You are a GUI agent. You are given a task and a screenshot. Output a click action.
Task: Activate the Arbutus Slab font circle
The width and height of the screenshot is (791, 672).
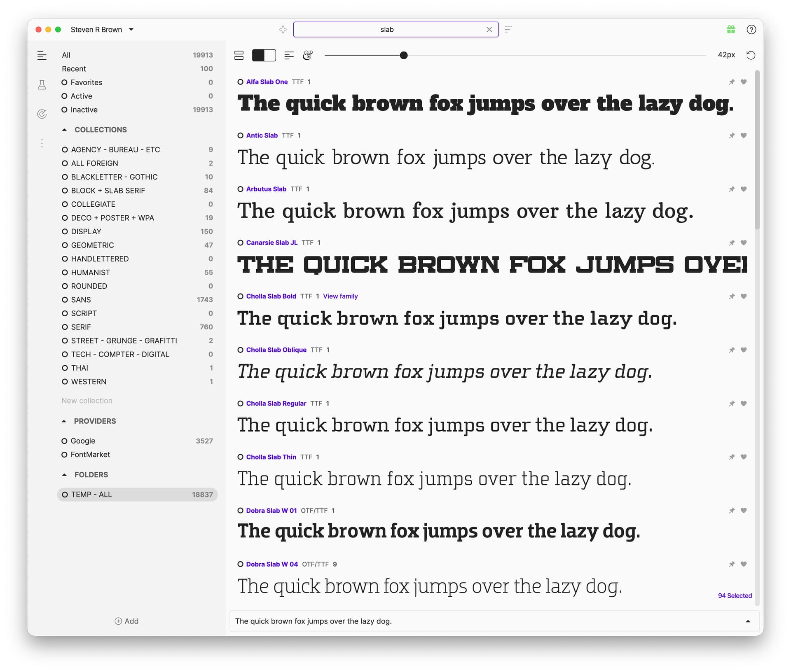tap(241, 189)
